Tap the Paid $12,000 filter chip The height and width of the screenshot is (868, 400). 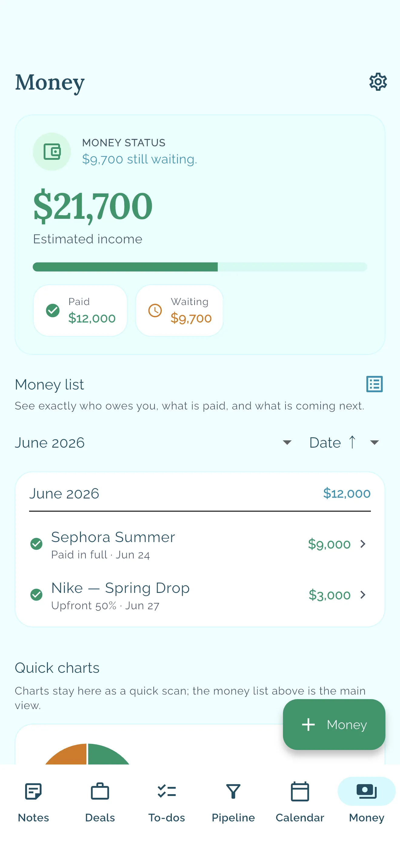tap(80, 310)
